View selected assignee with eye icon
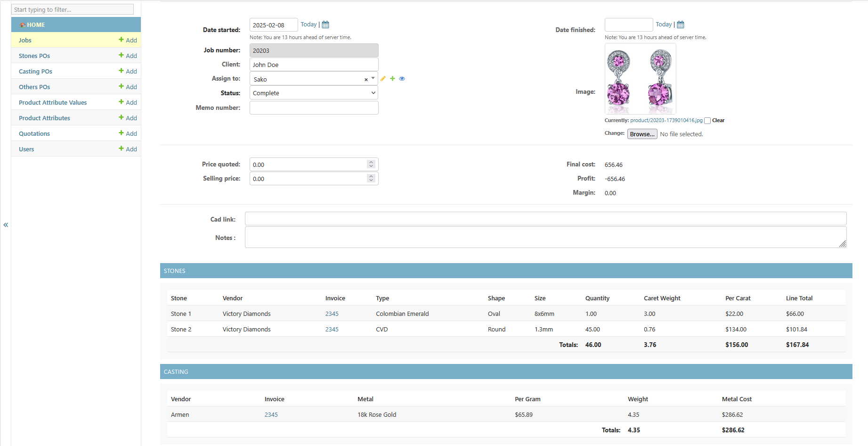The width and height of the screenshot is (868, 446). coord(402,79)
